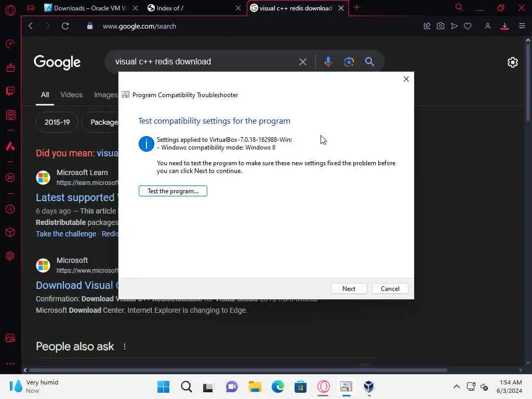Click the edit page pencil icon in toolbar
The height and width of the screenshot is (399, 532).
pyautogui.click(x=427, y=26)
